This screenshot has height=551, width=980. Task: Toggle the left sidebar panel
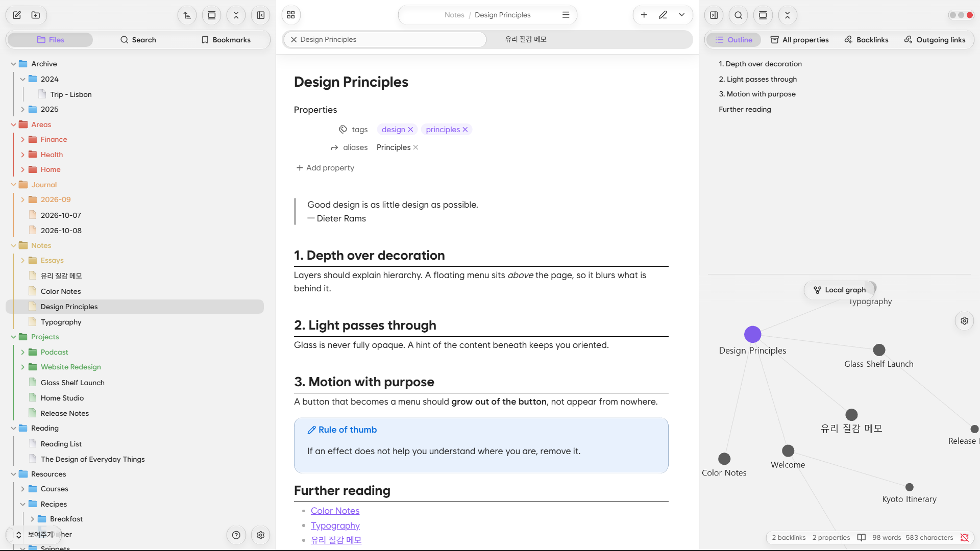(x=261, y=15)
